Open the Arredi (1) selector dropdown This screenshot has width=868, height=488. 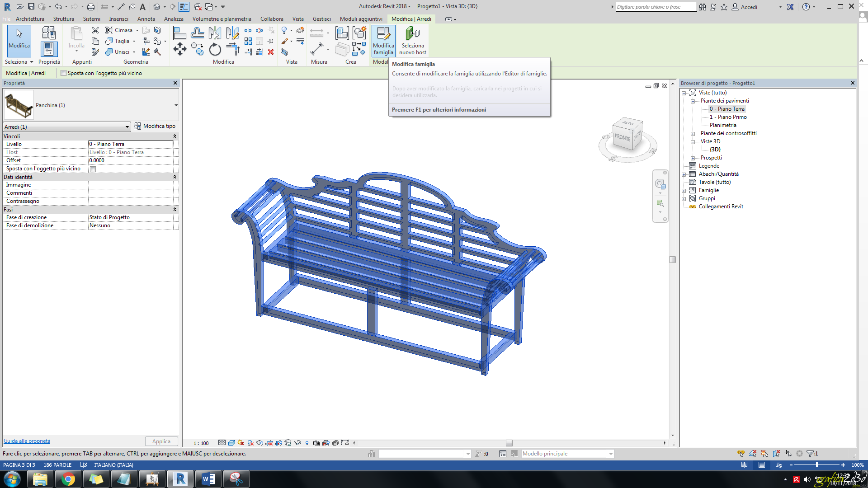pos(127,127)
